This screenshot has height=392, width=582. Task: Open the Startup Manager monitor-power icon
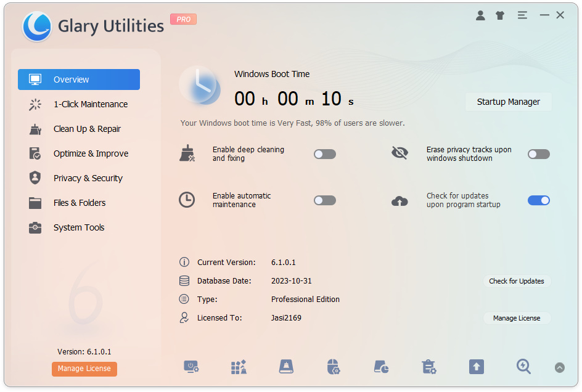[191, 367]
